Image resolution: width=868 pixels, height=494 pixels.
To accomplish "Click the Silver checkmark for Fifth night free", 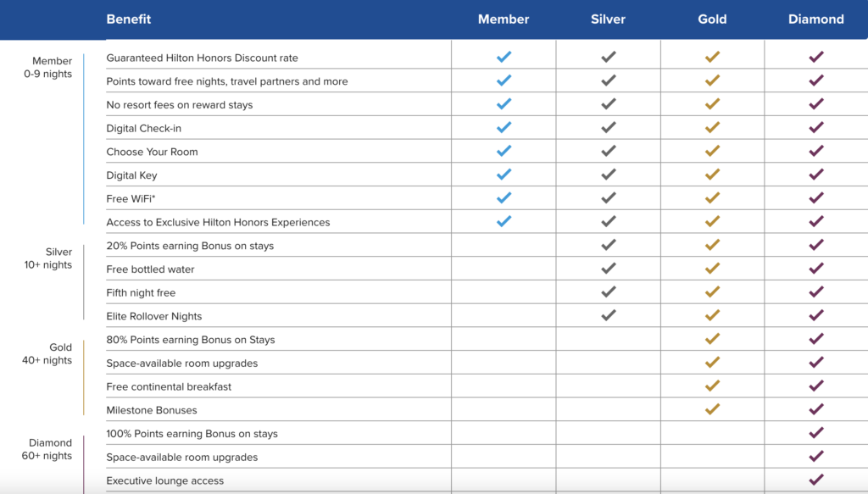I will pyautogui.click(x=608, y=292).
